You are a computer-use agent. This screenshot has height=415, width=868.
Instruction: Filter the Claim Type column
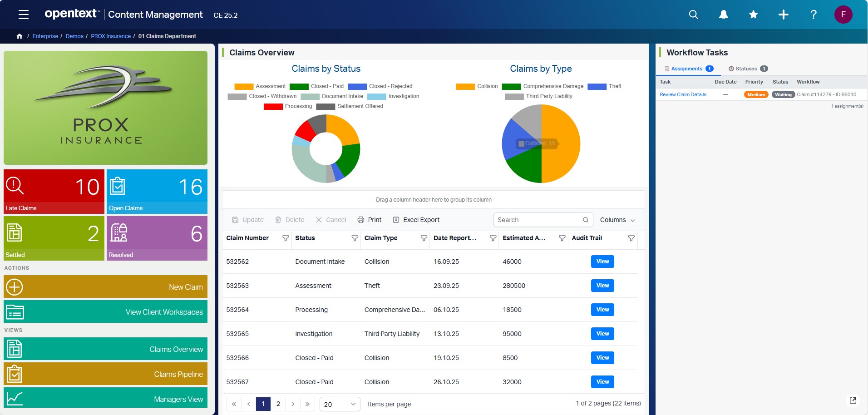point(424,238)
